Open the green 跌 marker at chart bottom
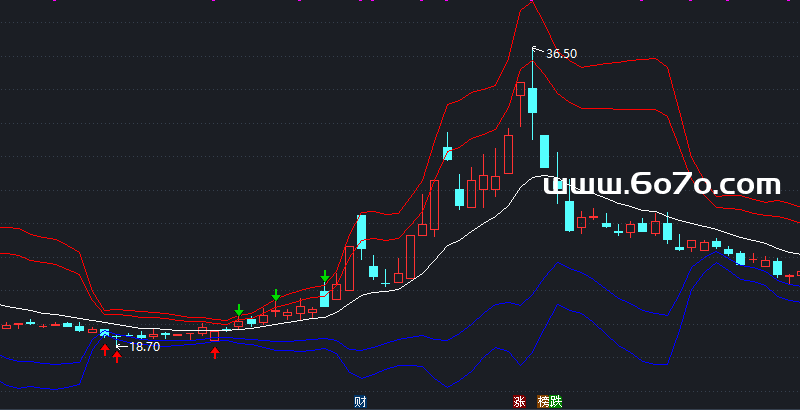Screen dimensions: 800x410 click(556, 402)
